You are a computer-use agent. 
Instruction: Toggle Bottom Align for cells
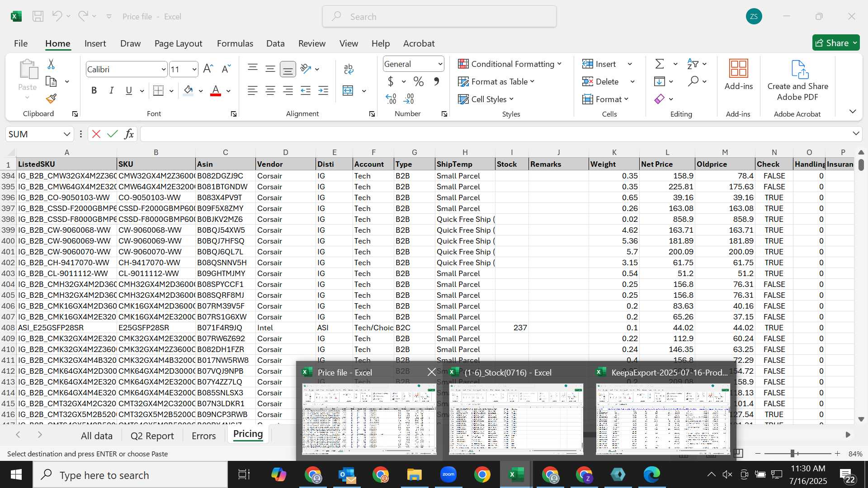(288, 69)
